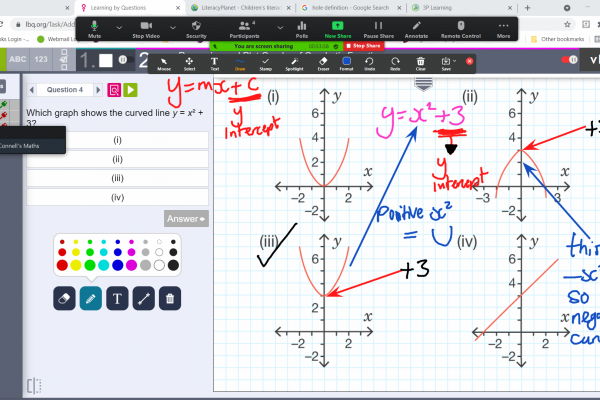Choose answer option (iii)
This screenshot has height=400, width=600.
tap(117, 178)
